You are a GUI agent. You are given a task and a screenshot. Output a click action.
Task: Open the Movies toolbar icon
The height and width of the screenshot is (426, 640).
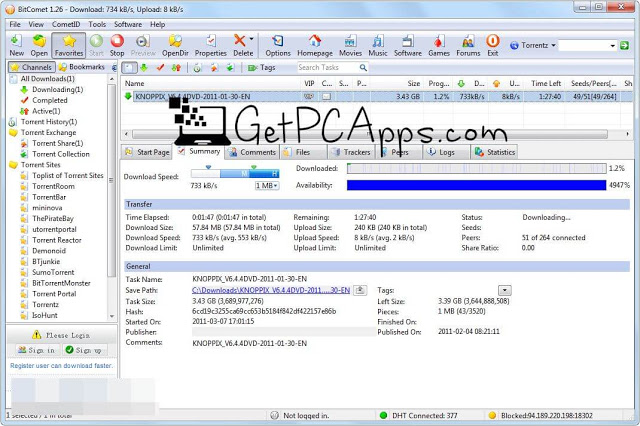tap(350, 45)
